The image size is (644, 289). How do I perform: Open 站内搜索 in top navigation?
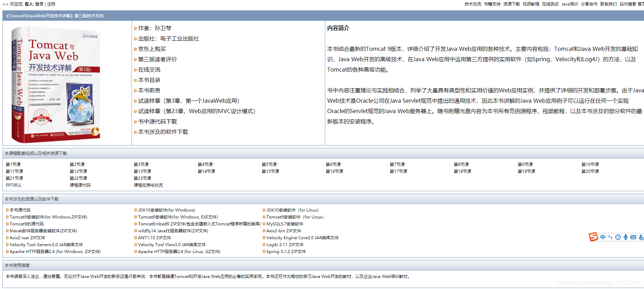tap(628, 4)
